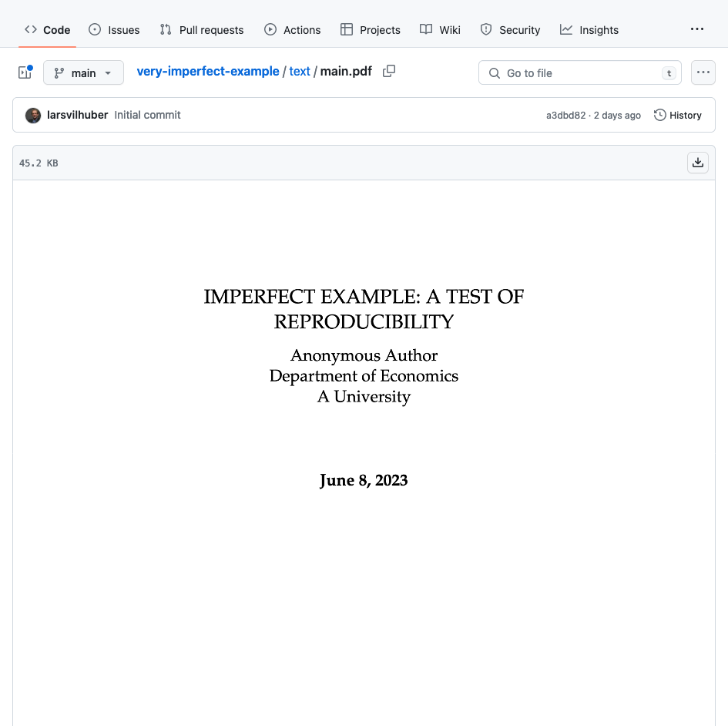Open the Wiki tab
This screenshot has height=726, width=728.
click(x=440, y=30)
